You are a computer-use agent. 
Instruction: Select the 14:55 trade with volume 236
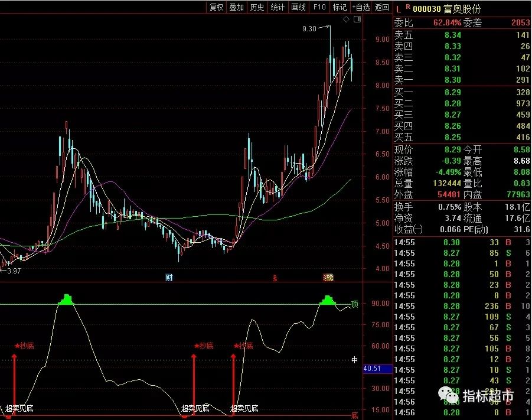pyautogui.click(x=462, y=306)
